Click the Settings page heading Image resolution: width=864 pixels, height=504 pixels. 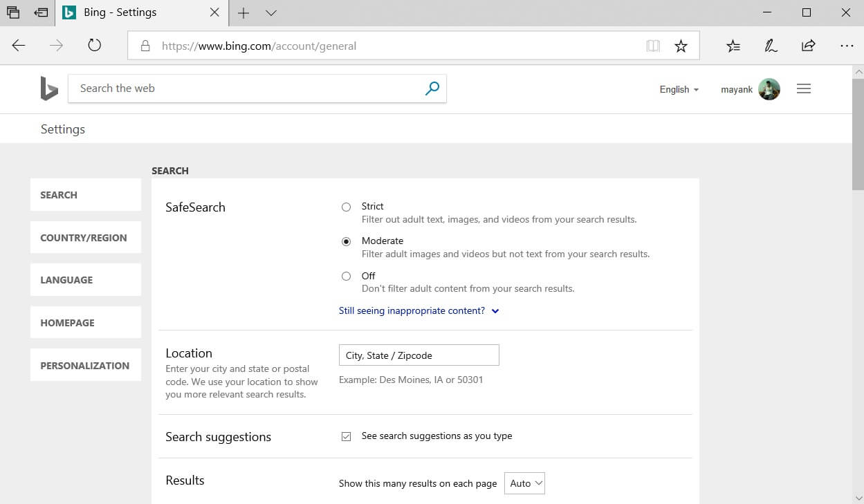pyautogui.click(x=63, y=129)
